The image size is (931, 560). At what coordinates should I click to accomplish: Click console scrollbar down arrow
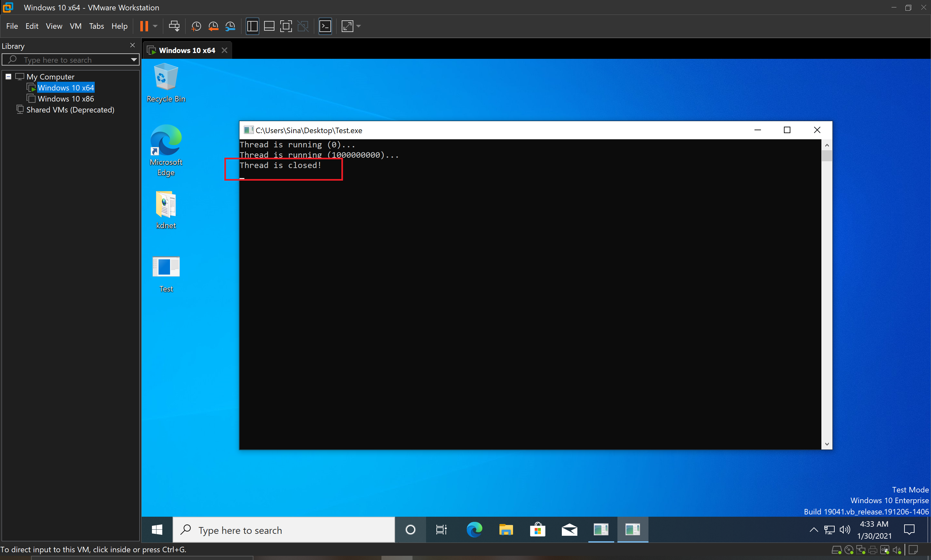point(827,444)
